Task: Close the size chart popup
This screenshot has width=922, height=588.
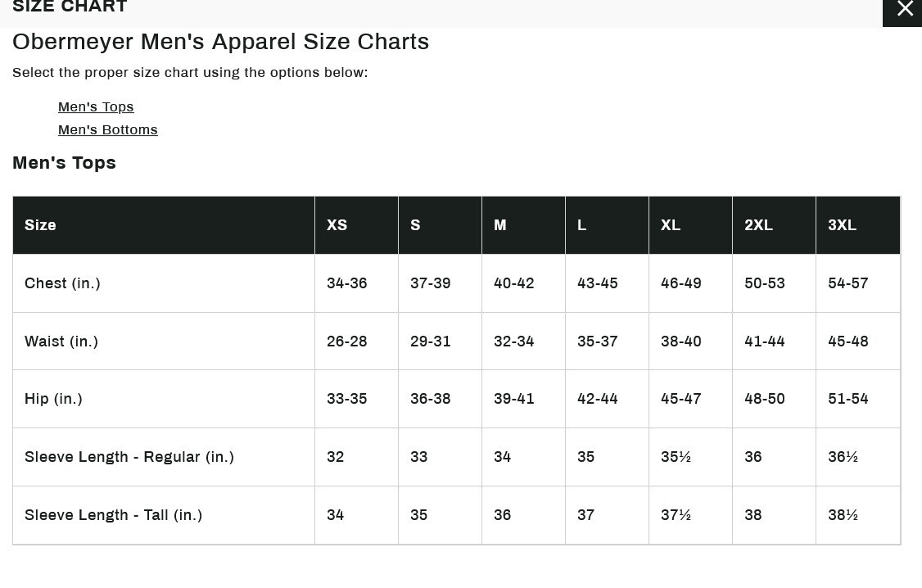Action: (904, 10)
